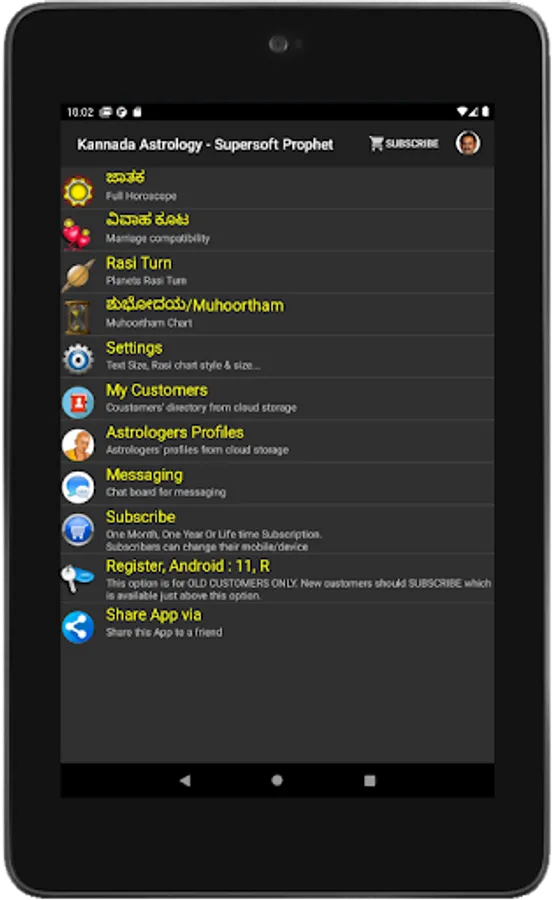Open the Settings gear icon

[x=78, y=359]
